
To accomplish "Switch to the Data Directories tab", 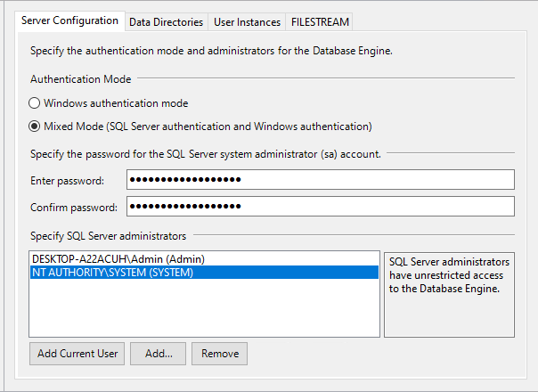I will coord(167,22).
